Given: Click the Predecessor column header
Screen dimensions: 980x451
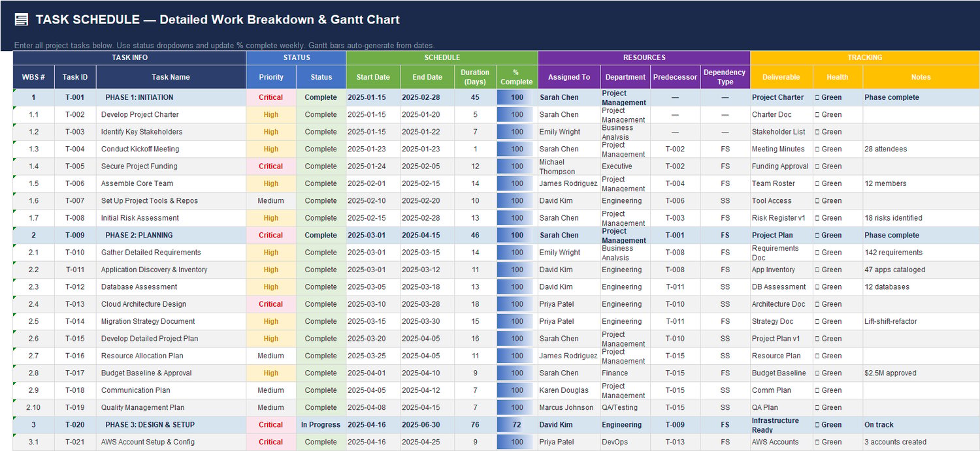Looking at the screenshot, I should (675, 77).
